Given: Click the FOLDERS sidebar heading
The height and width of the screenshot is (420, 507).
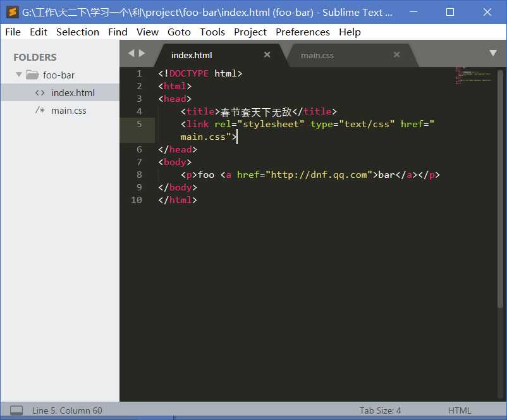Looking at the screenshot, I should pos(35,58).
